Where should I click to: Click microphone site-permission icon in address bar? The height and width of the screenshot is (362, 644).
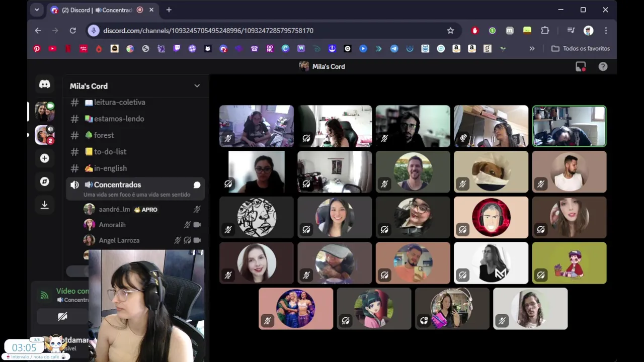tap(94, 31)
